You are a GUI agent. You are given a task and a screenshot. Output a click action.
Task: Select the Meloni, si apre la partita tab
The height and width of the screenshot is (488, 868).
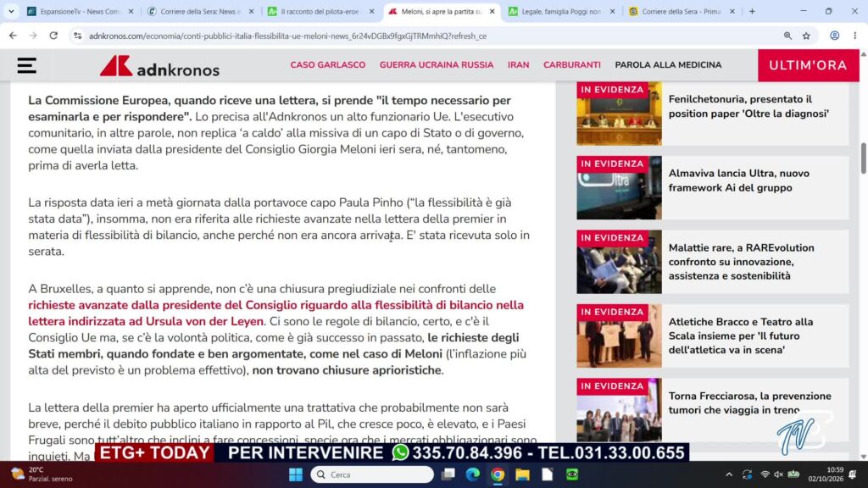pos(441,11)
